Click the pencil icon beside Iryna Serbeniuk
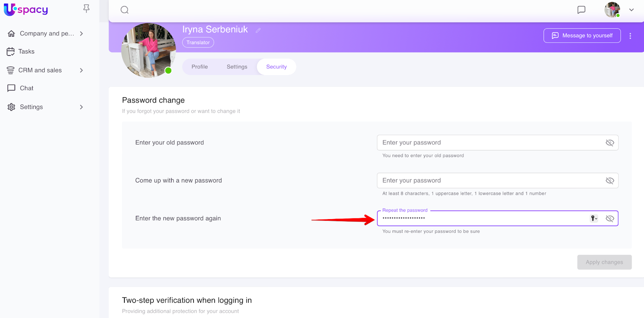The width and height of the screenshot is (644, 318). tap(258, 30)
